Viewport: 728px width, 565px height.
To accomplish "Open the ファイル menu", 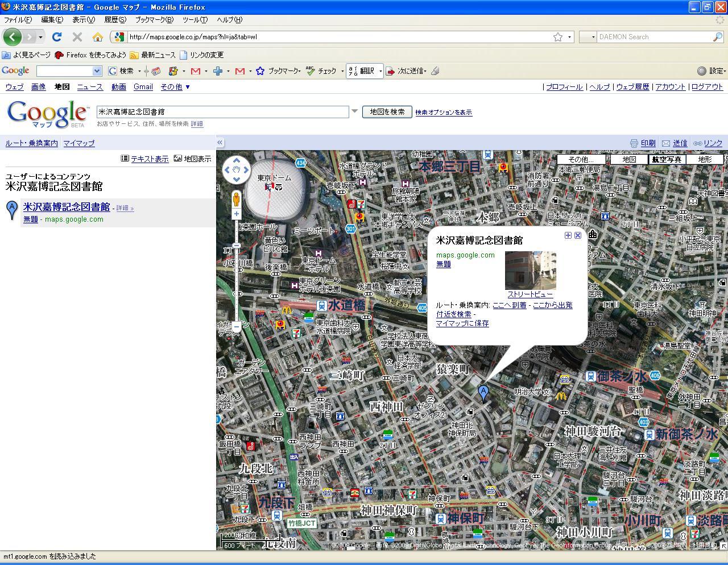I will tap(18, 20).
